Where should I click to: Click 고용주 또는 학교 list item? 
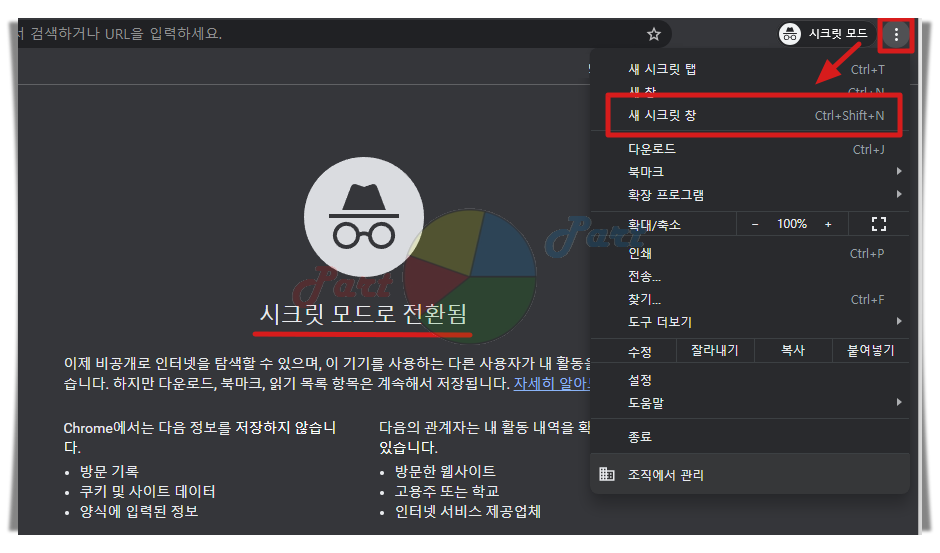pyautogui.click(x=447, y=492)
